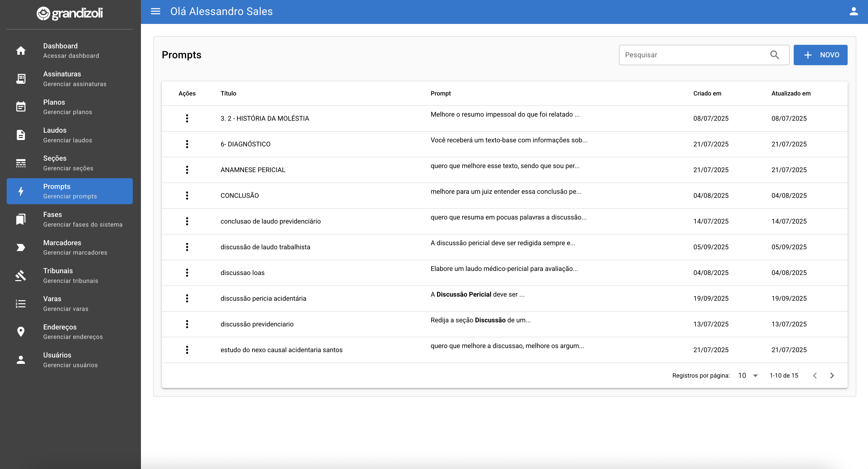
Task: Open actions menu for 6- DIAGNÓSTICO row
Action: [187, 144]
